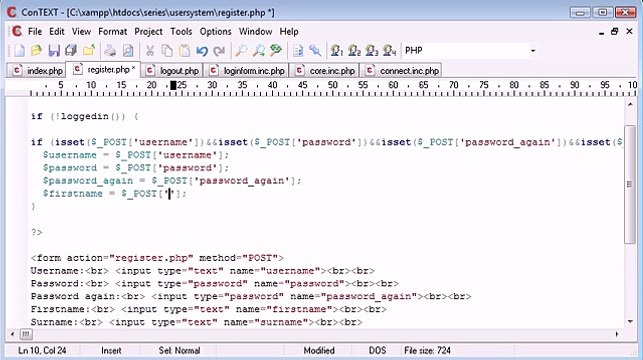The width and height of the screenshot is (643, 360).
Task: Click the Find Next icon
Action: pyautogui.click(x=258, y=51)
